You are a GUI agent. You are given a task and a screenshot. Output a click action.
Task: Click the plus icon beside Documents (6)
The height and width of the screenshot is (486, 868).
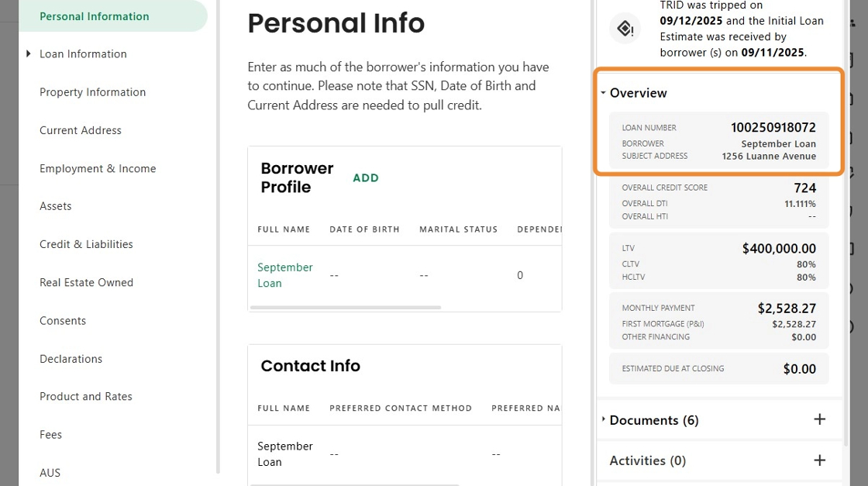(x=819, y=419)
